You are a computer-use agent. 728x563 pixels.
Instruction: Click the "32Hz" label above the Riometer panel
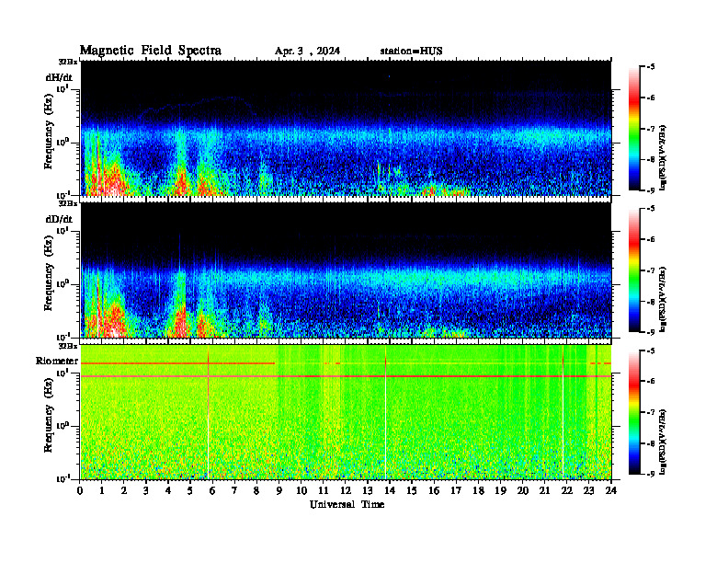(x=68, y=346)
